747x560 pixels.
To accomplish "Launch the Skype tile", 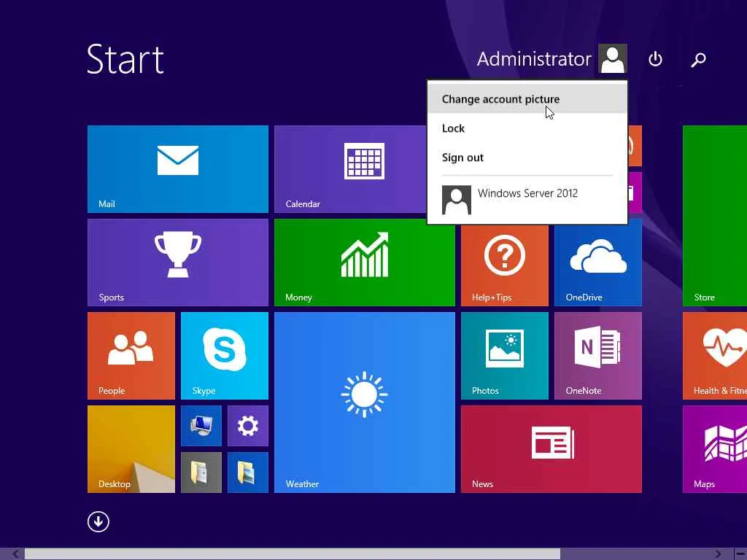I will 225,356.
